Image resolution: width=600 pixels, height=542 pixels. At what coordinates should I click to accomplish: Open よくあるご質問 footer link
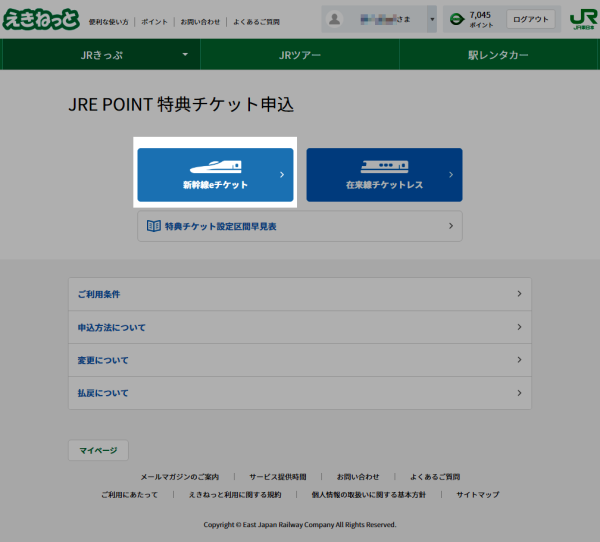coord(435,477)
